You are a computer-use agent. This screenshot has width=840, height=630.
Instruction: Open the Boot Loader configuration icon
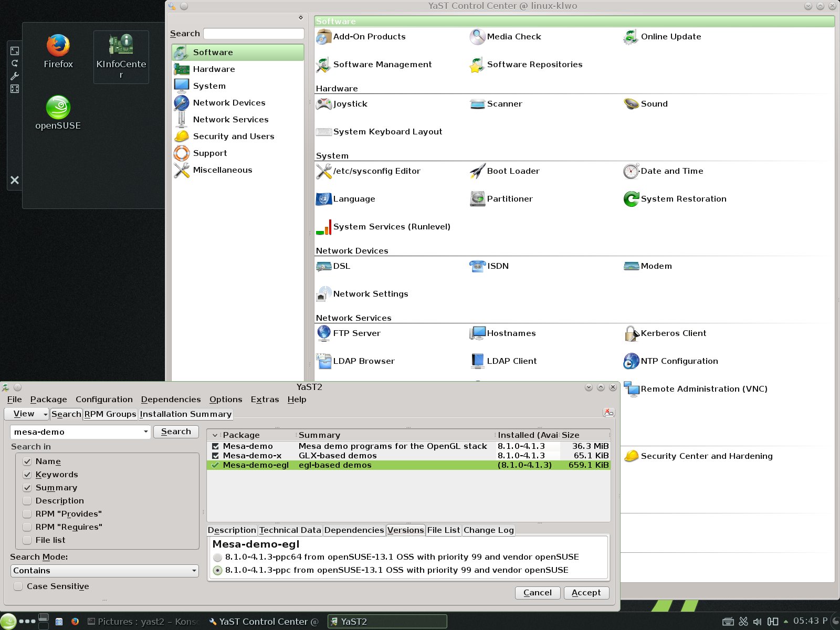477,171
